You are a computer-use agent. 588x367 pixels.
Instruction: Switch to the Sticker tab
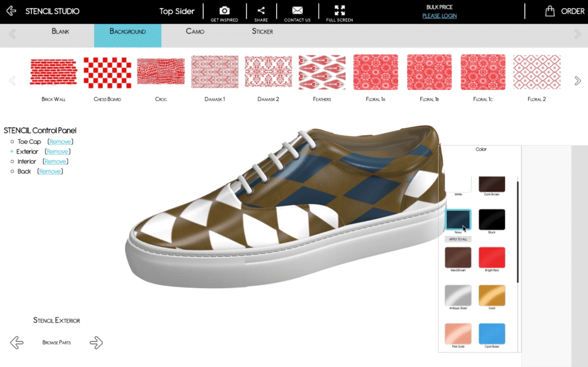pos(262,31)
